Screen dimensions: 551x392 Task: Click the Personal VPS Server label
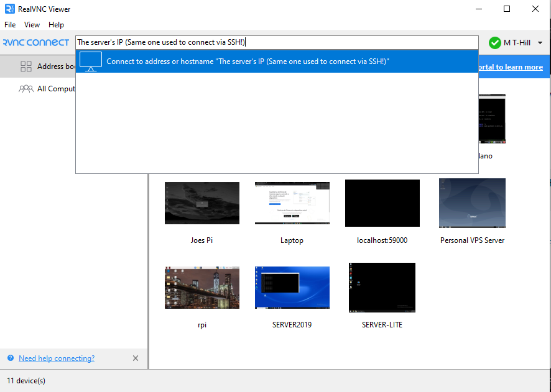pos(472,240)
